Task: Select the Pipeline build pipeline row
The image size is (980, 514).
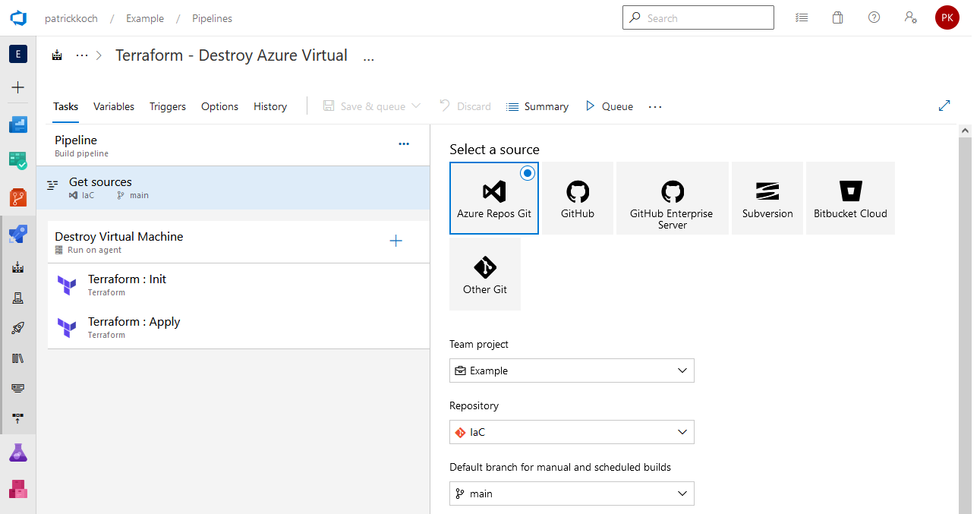Action: pos(233,146)
